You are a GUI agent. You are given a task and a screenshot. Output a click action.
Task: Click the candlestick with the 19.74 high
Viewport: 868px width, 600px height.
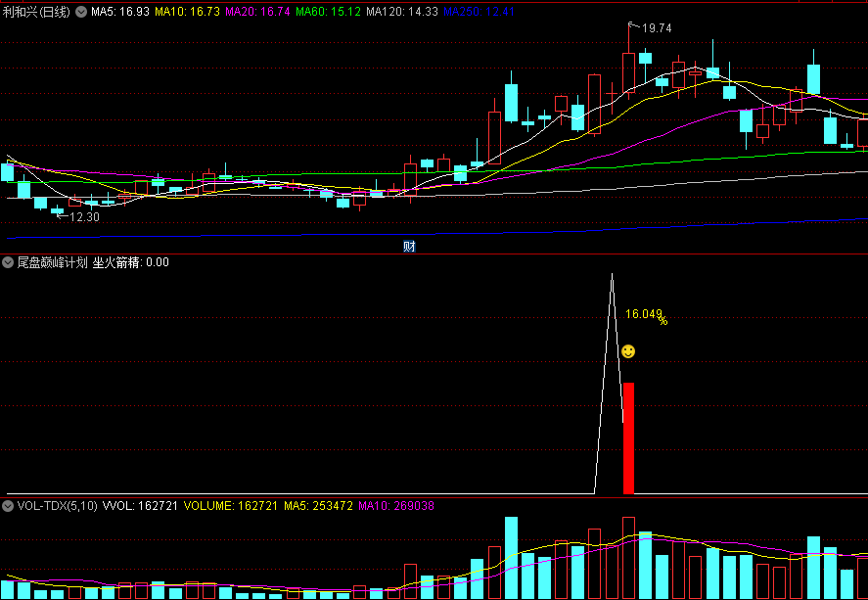tap(628, 73)
